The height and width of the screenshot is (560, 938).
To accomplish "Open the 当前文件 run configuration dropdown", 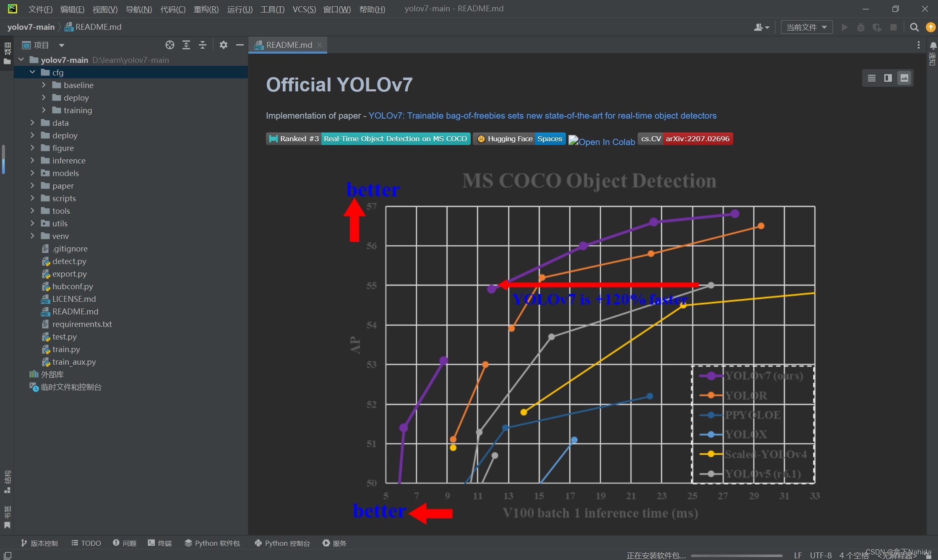I will (x=806, y=27).
